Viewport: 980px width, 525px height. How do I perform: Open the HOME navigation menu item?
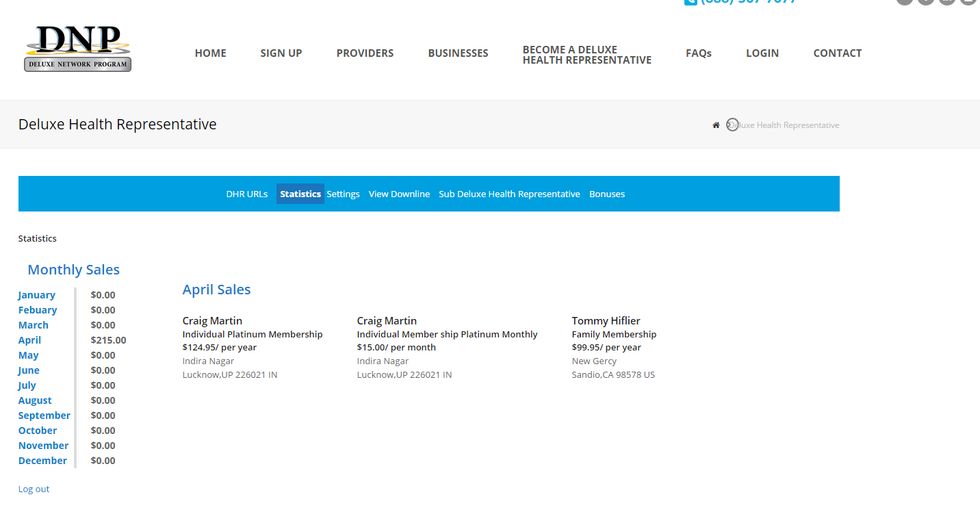point(211,53)
